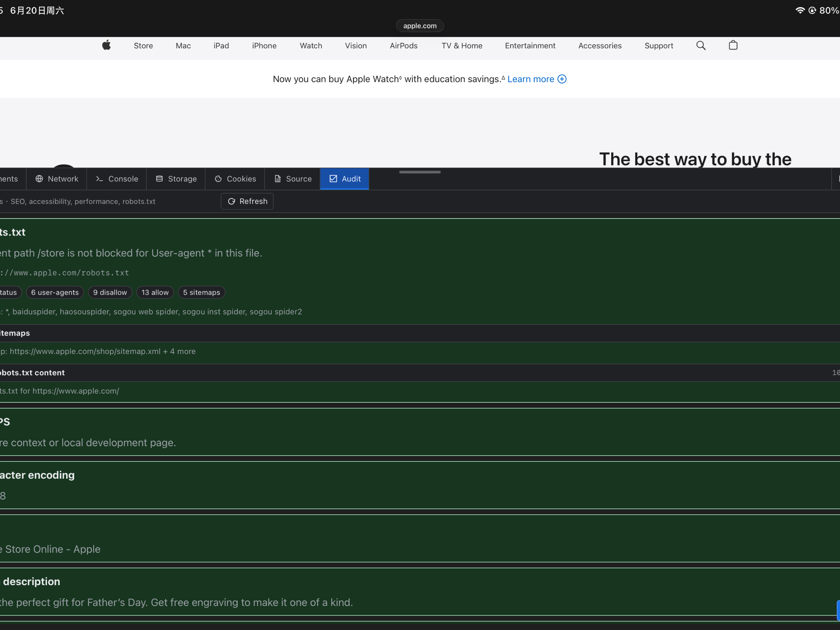840x630 pixels.
Task: Tap the Wi-Fi status icon
Action: pos(800,10)
